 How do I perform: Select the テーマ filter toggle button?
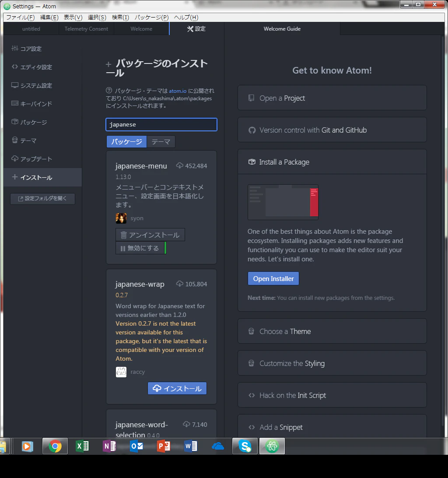161,142
